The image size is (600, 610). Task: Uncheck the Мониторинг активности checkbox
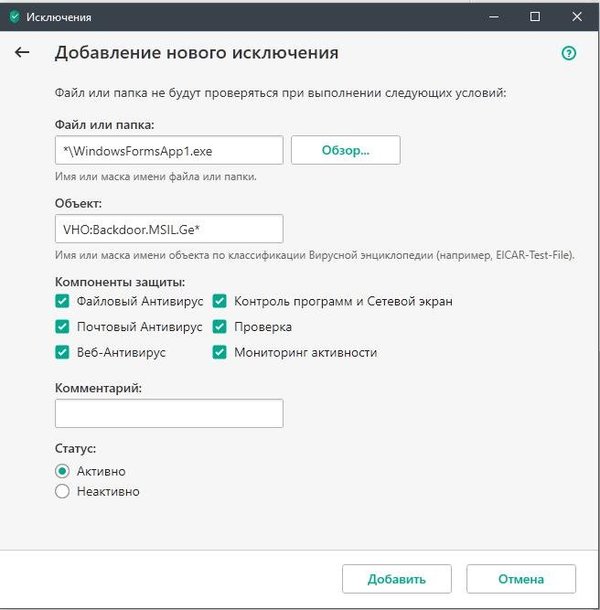(x=220, y=352)
